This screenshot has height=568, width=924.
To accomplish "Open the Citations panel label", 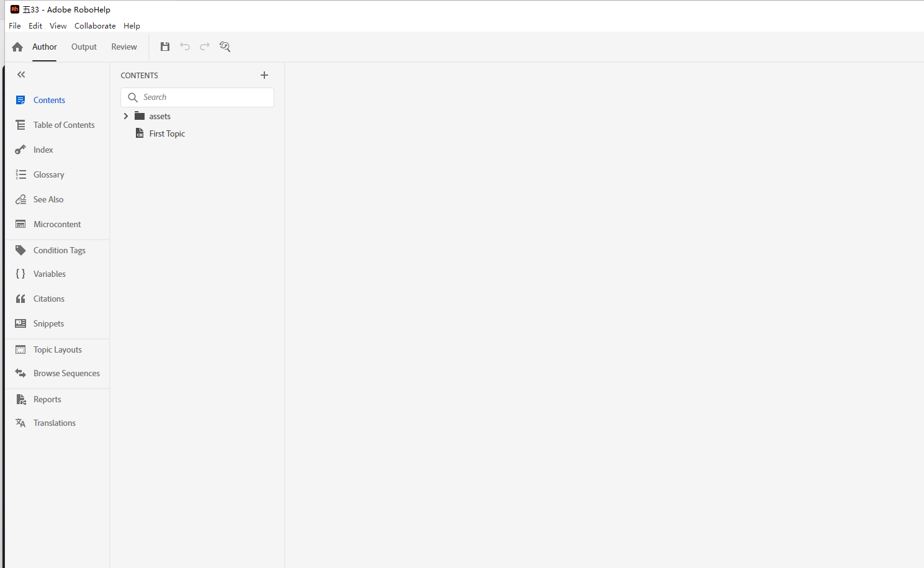I will pyautogui.click(x=49, y=299).
